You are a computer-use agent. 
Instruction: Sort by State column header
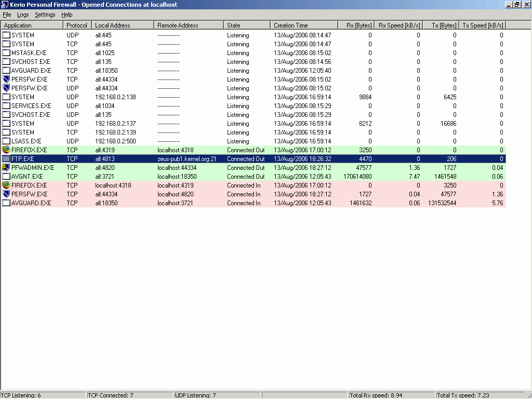point(247,25)
